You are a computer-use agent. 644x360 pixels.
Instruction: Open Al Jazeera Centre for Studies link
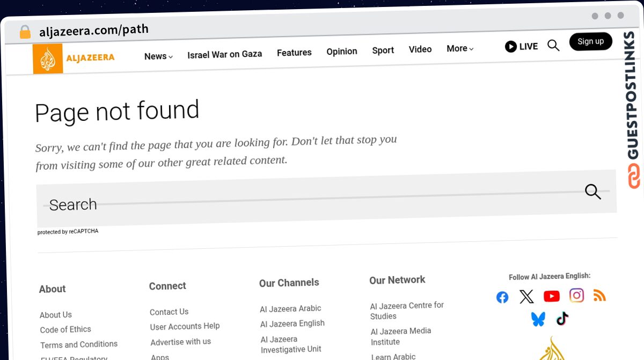tap(407, 311)
